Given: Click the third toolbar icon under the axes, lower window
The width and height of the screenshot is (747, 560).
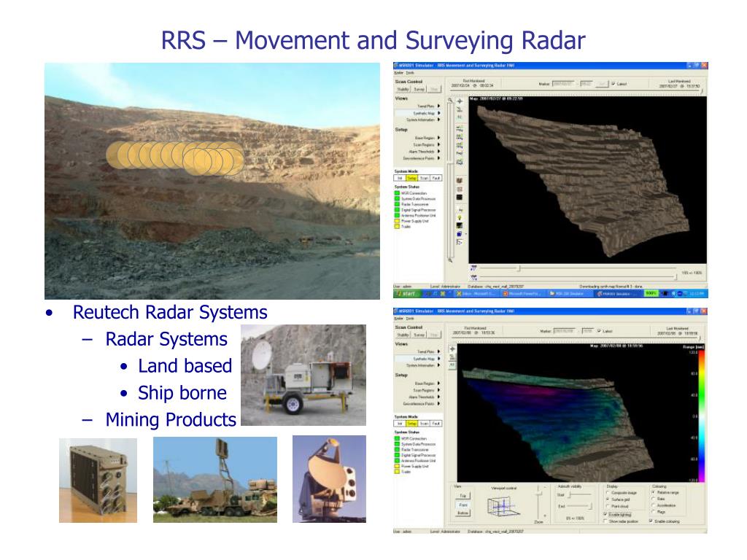Looking at the screenshot, I should pyautogui.click(x=452, y=365).
